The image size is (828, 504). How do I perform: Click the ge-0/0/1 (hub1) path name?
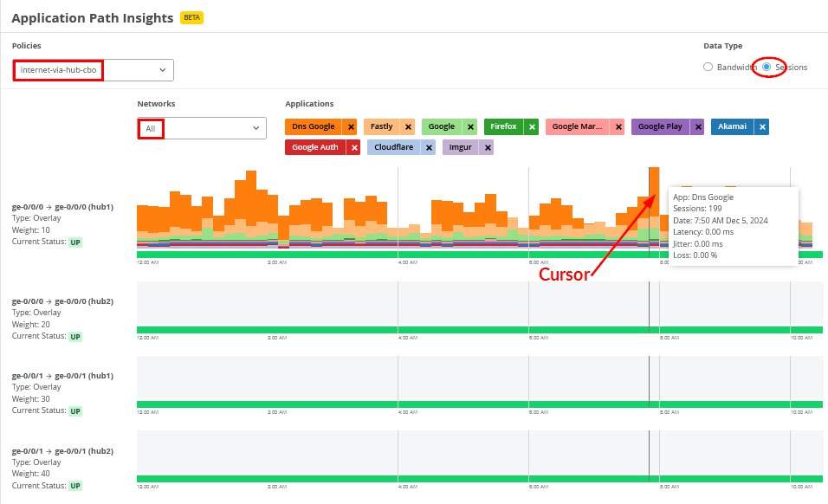tap(62, 376)
